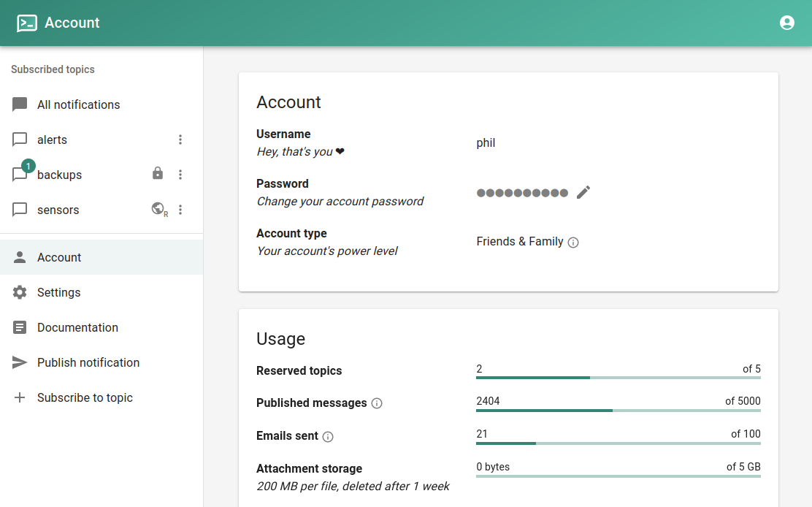Click the pencil icon to edit password

pyautogui.click(x=583, y=192)
